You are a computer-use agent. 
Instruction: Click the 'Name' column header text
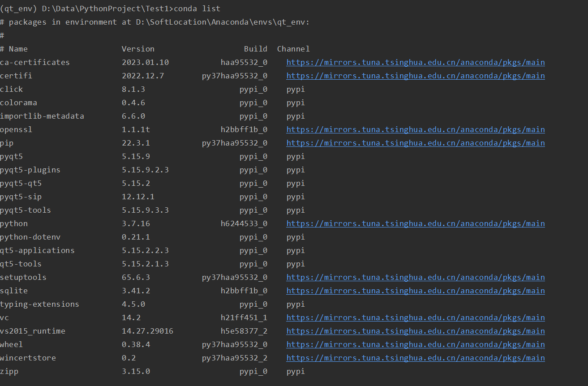18,49
